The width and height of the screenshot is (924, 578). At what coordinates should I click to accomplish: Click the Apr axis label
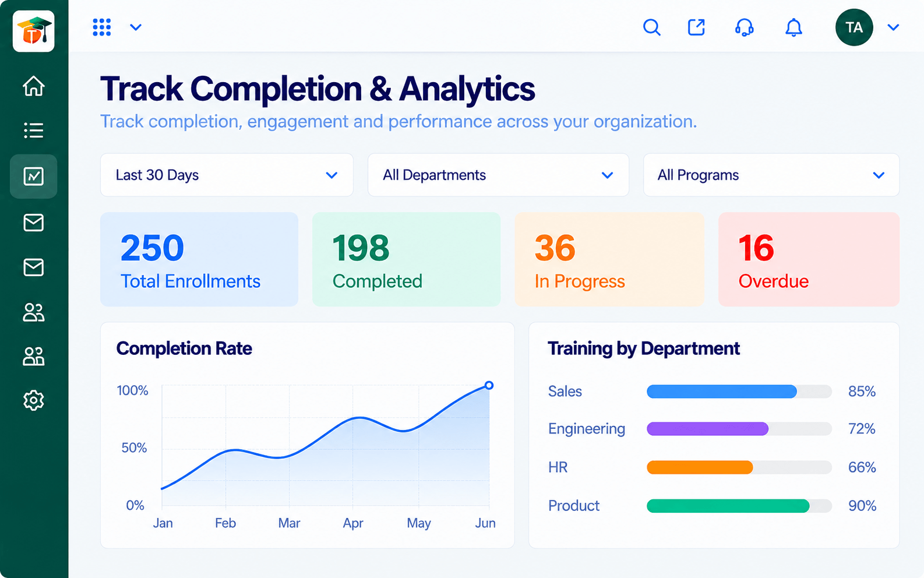pos(353,523)
